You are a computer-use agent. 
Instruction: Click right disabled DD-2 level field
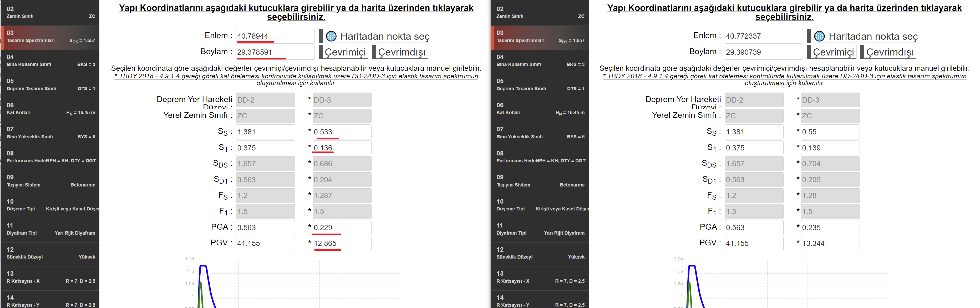pyautogui.click(x=754, y=100)
